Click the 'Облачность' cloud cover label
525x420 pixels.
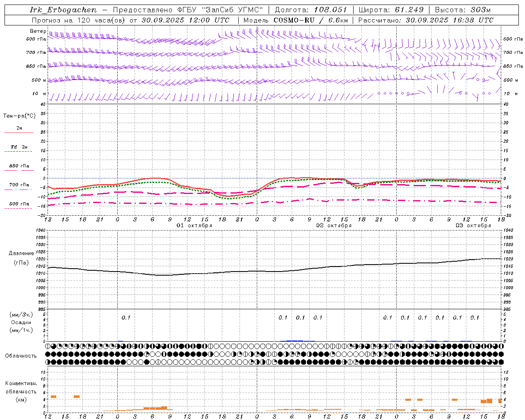[21, 356]
